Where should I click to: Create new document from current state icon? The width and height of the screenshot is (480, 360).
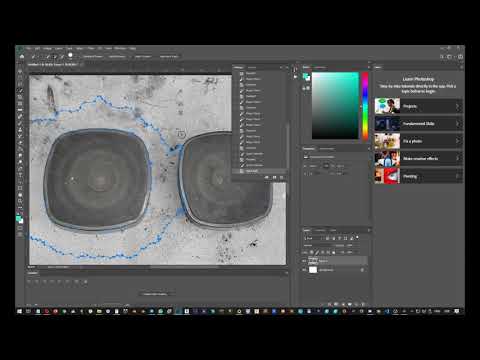267,178
